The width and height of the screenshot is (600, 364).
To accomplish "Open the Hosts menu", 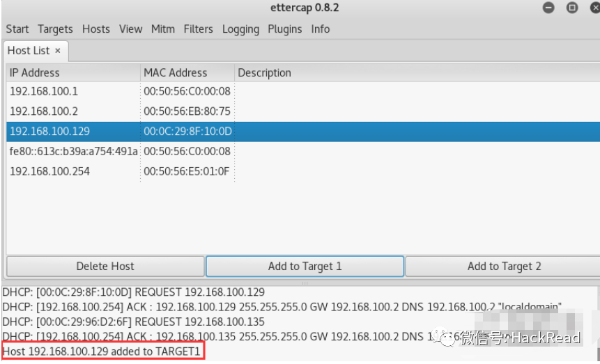I will tap(96, 29).
